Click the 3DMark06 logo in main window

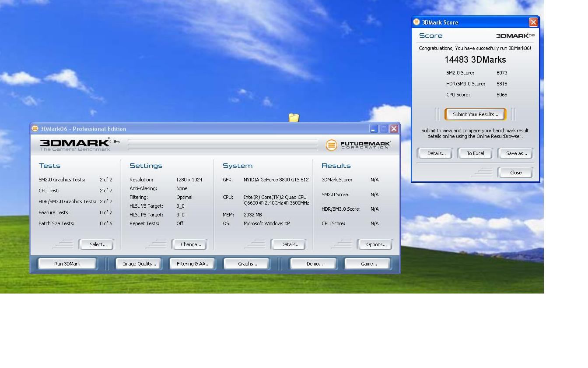pos(80,144)
